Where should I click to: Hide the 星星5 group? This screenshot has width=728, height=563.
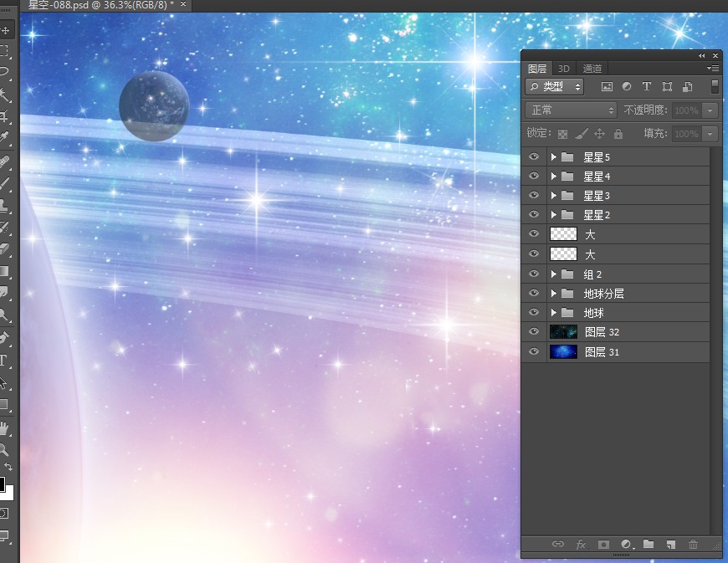[x=534, y=157]
